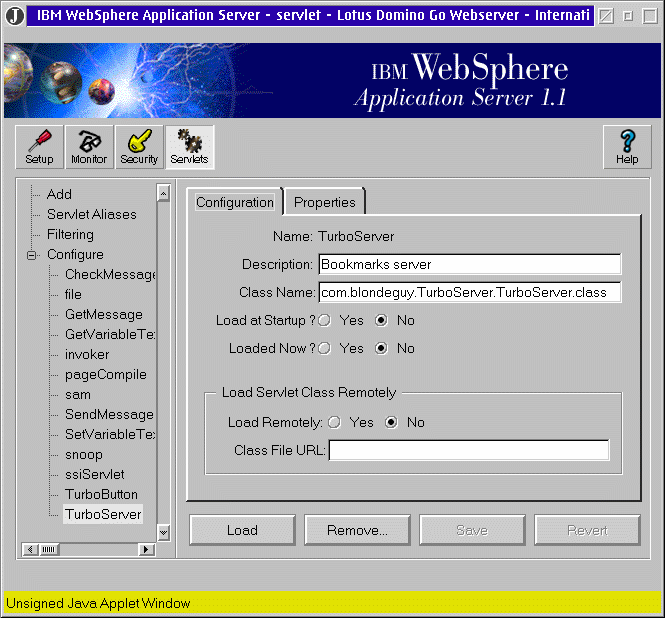Click the Description text field
The height and width of the screenshot is (618, 665).
470,264
